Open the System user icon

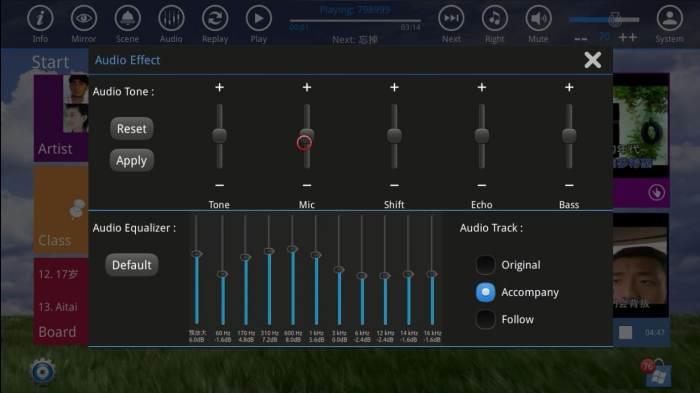click(669, 19)
